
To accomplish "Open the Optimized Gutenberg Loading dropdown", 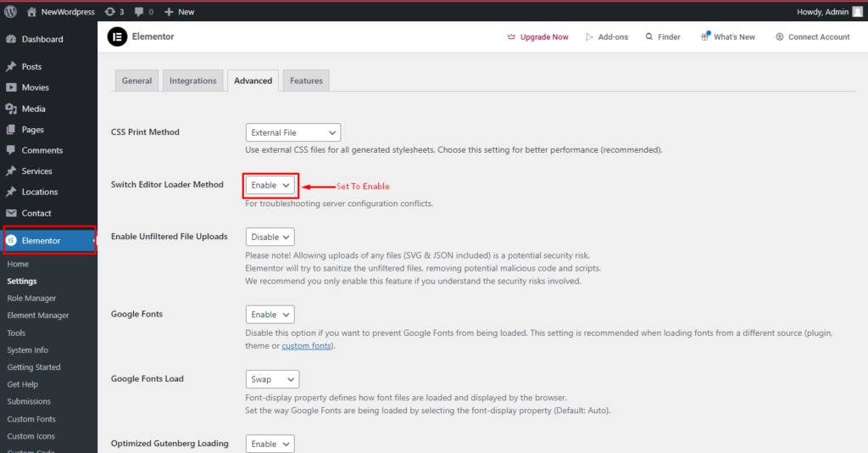I will tap(270, 444).
